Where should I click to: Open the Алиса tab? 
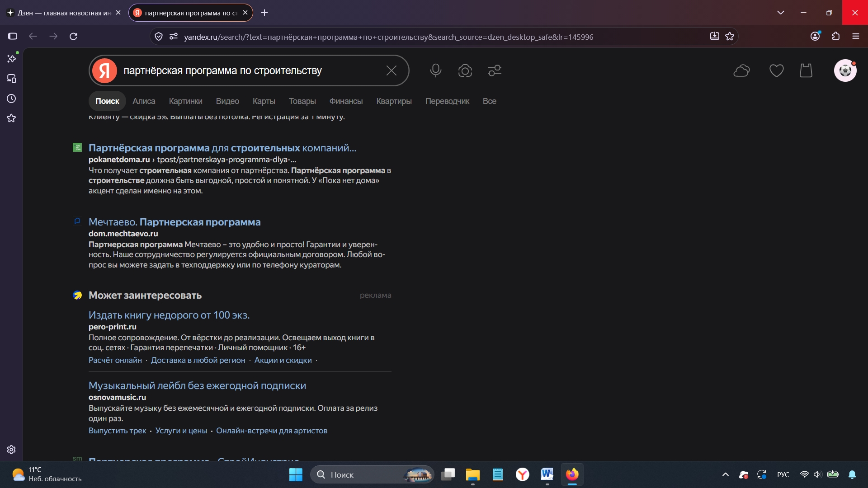(x=144, y=101)
